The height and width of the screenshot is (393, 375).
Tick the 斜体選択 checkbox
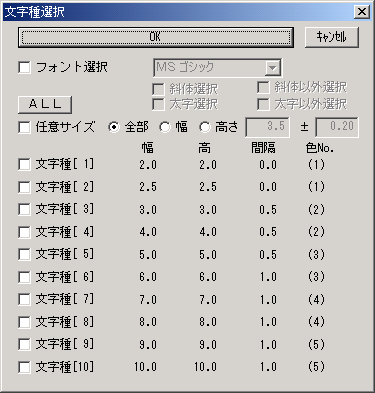point(158,89)
